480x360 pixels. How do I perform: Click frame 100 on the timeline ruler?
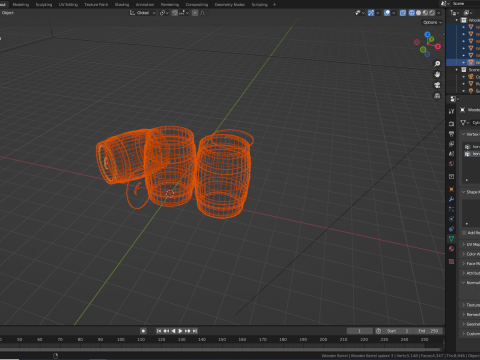pos(121,339)
